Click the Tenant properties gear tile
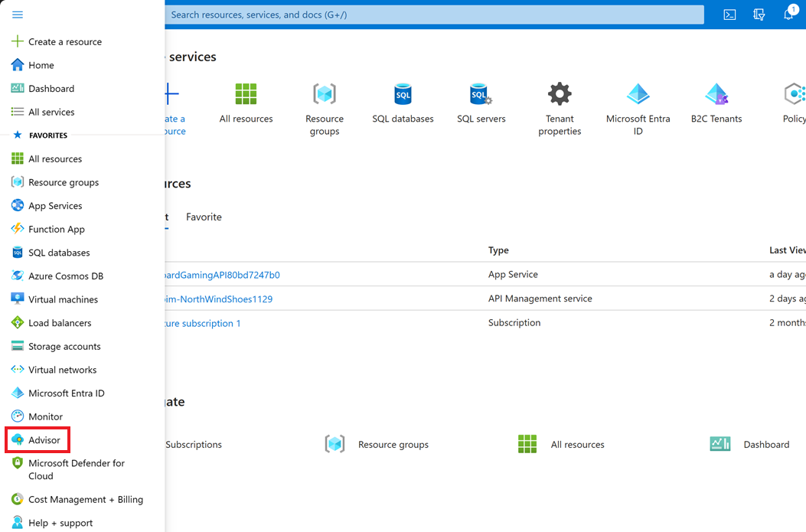Image resolution: width=806 pixels, height=532 pixels. 560,109
